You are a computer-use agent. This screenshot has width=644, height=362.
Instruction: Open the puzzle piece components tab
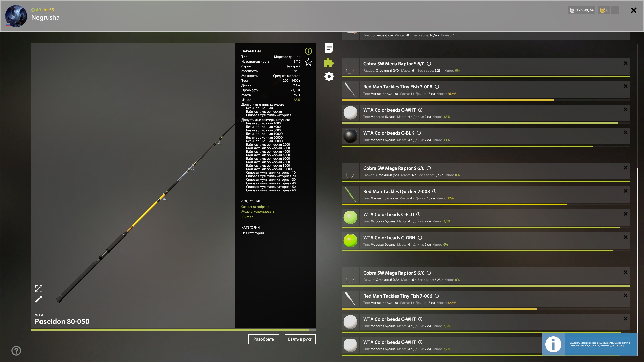click(329, 62)
